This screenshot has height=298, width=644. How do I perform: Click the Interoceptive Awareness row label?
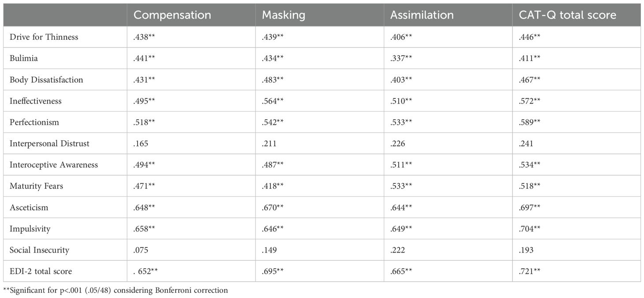(54, 165)
